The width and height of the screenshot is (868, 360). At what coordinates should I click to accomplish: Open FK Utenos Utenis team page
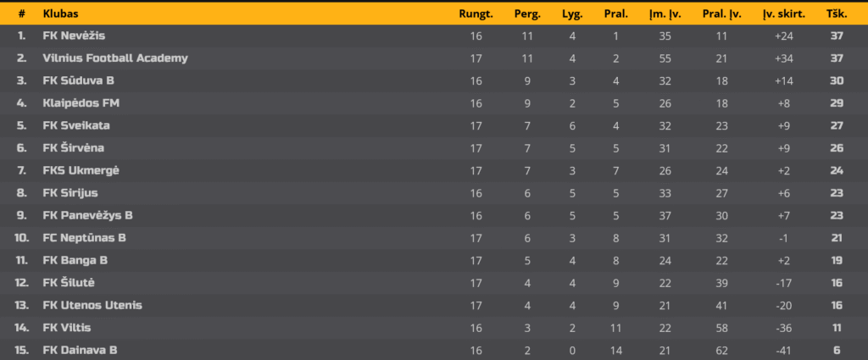point(92,305)
